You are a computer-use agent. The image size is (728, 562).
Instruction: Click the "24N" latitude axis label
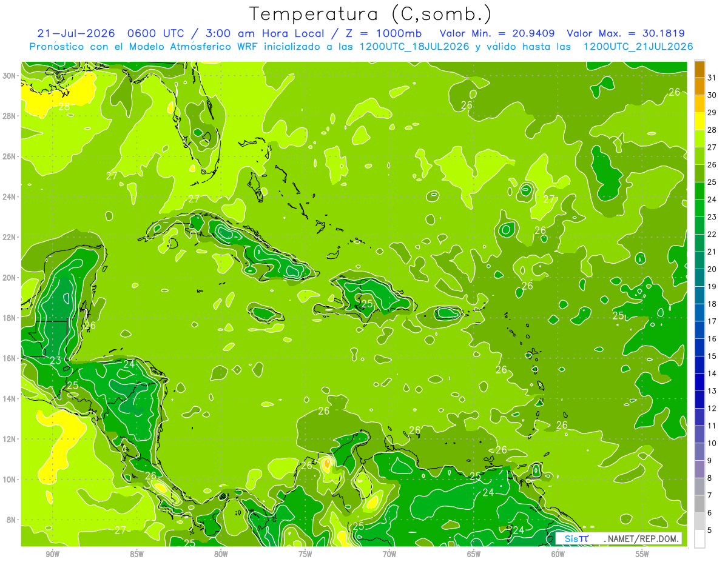click(x=9, y=197)
